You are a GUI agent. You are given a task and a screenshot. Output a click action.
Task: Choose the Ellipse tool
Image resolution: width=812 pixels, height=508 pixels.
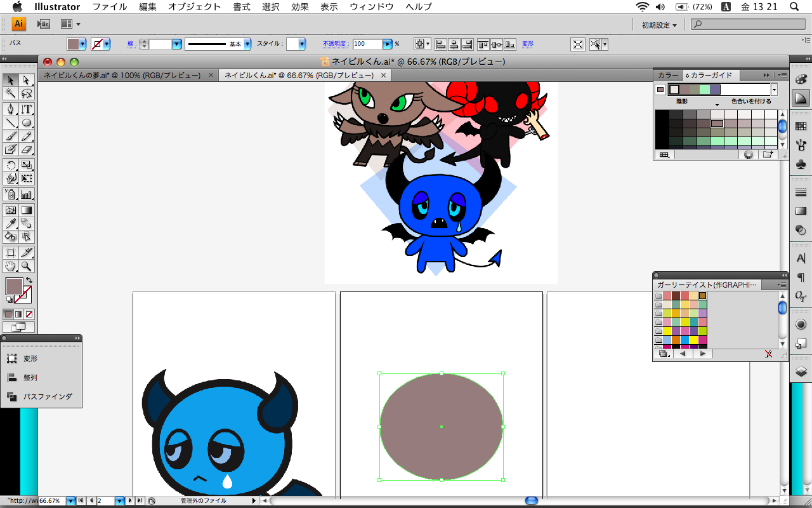pyautogui.click(x=27, y=123)
